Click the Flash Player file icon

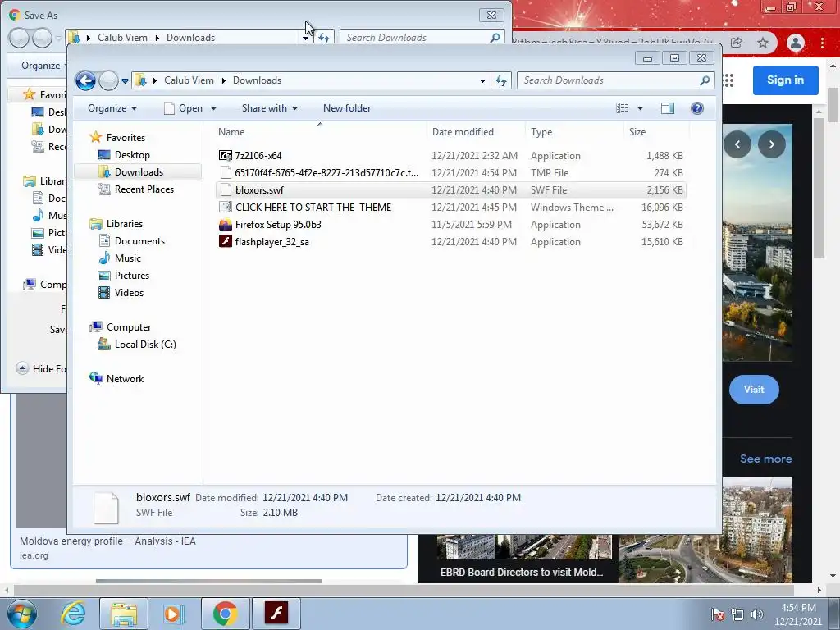coord(226,242)
